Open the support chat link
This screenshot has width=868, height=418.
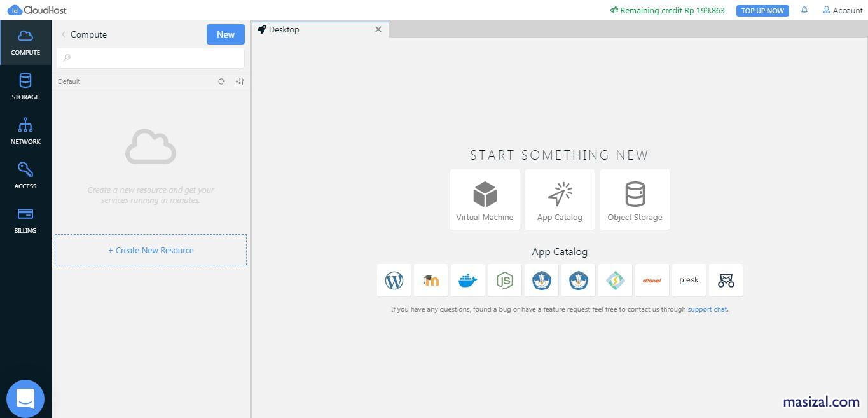coord(707,309)
